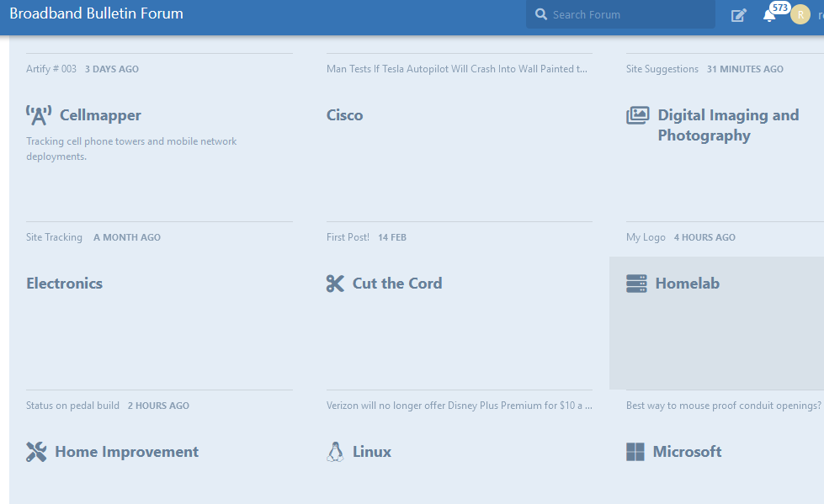Go to Broadband Bulletin Forum home title
This screenshot has height=504, width=824.
97,13
